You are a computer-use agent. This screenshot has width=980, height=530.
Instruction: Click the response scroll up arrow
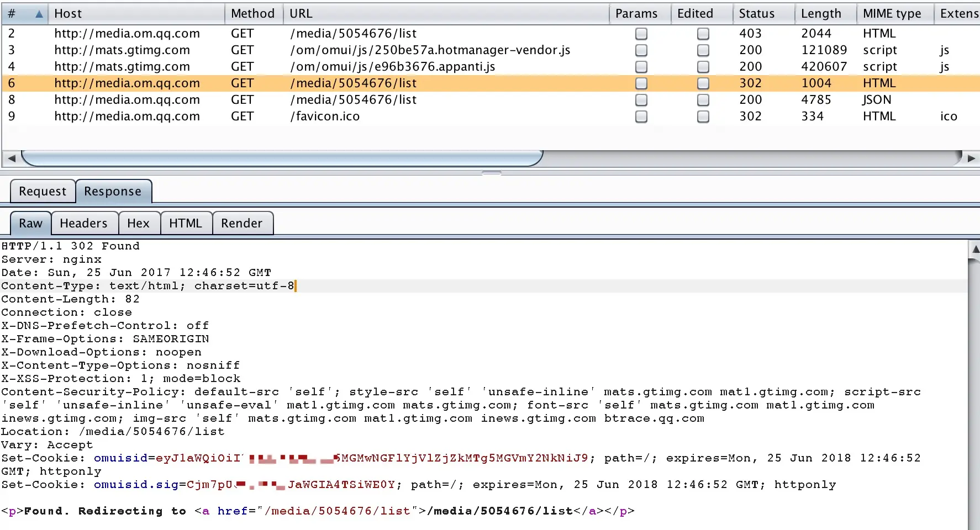pyautogui.click(x=976, y=249)
